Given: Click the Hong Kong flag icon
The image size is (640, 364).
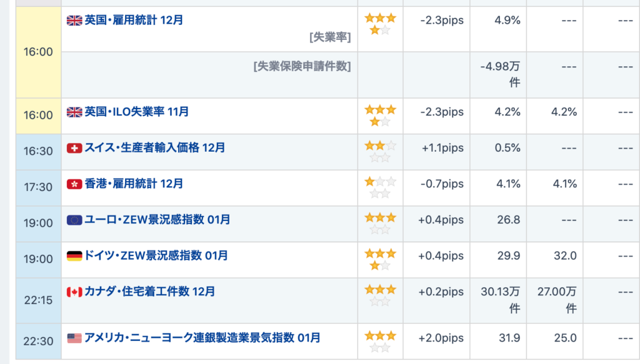Looking at the screenshot, I should 74,184.
